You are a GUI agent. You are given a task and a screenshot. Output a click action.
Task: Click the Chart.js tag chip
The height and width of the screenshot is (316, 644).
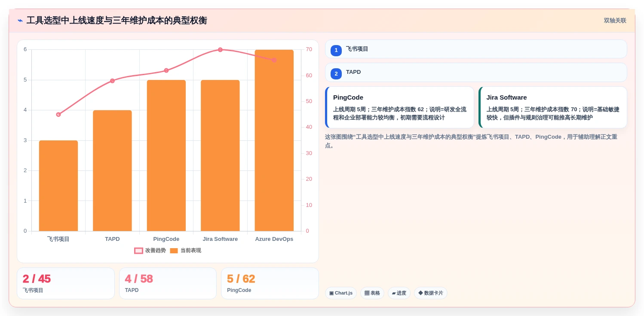click(x=341, y=293)
